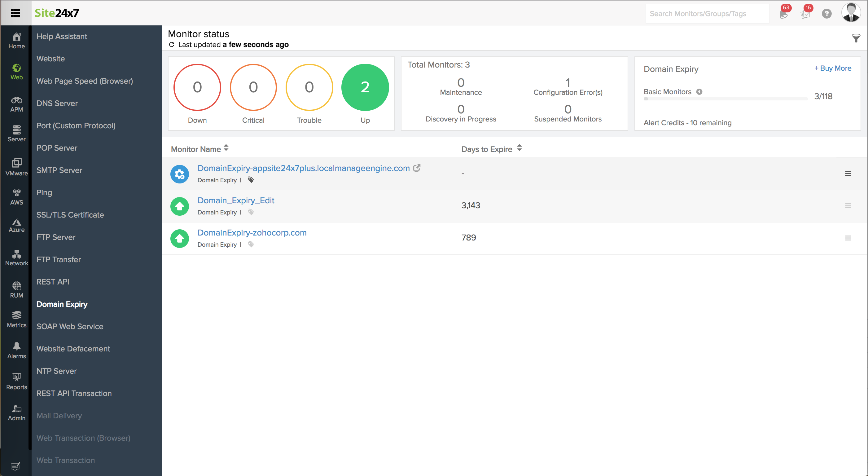The height and width of the screenshot is (476, 868).
Task: Open the help question mark icon
Action: [826, 14]
